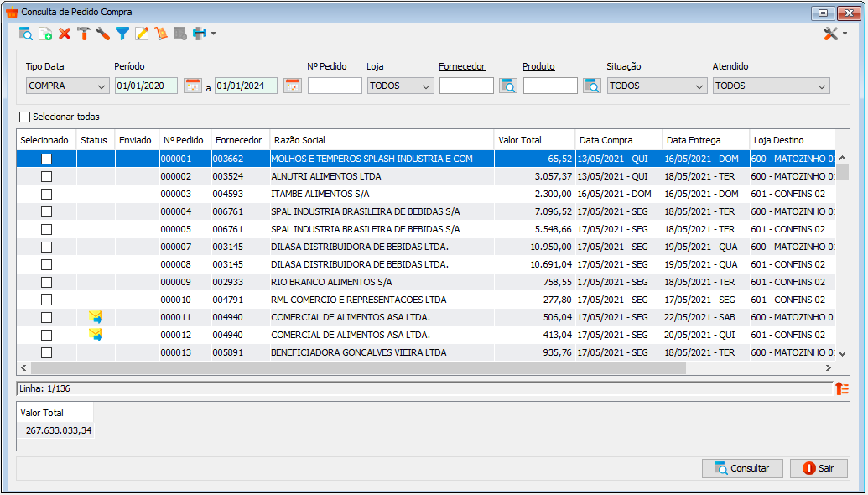868x495 pixels.
Task: Click the vertical scrollbar down arrow
Action: click(x=842, y=354)
